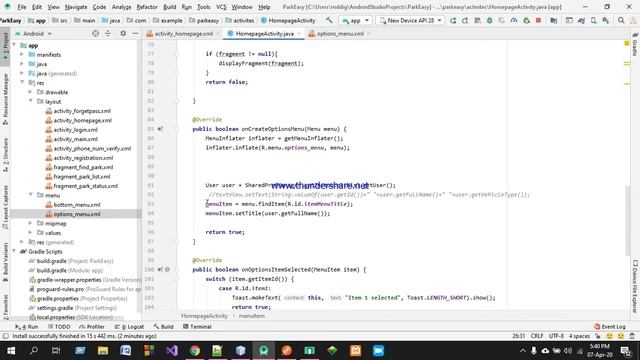640x360 pixels.
Task: Open the Profiler tool window
Action: 92,327
